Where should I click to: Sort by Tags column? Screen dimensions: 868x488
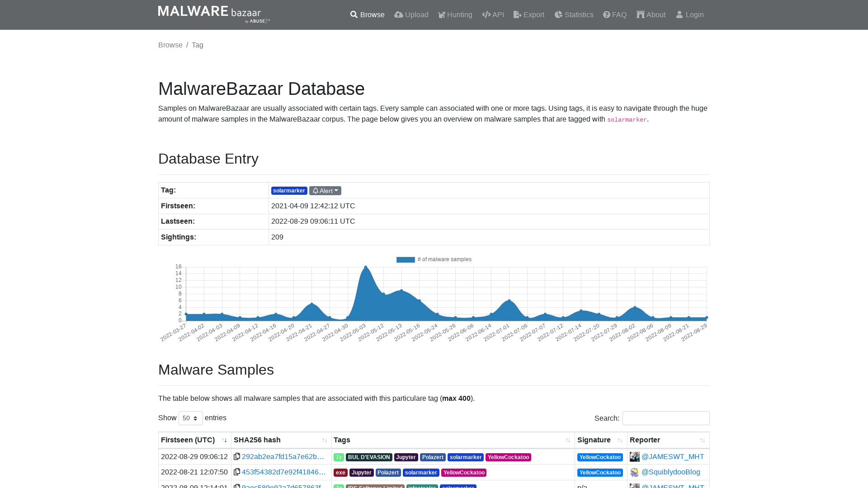(453, 440)
